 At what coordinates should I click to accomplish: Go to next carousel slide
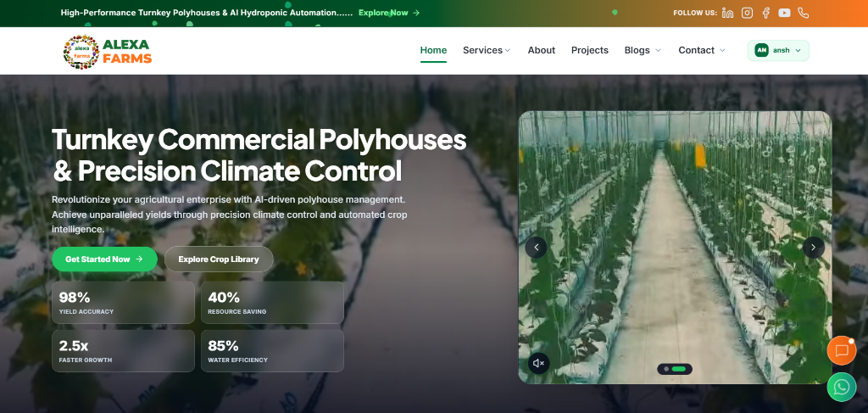[813, 248]
